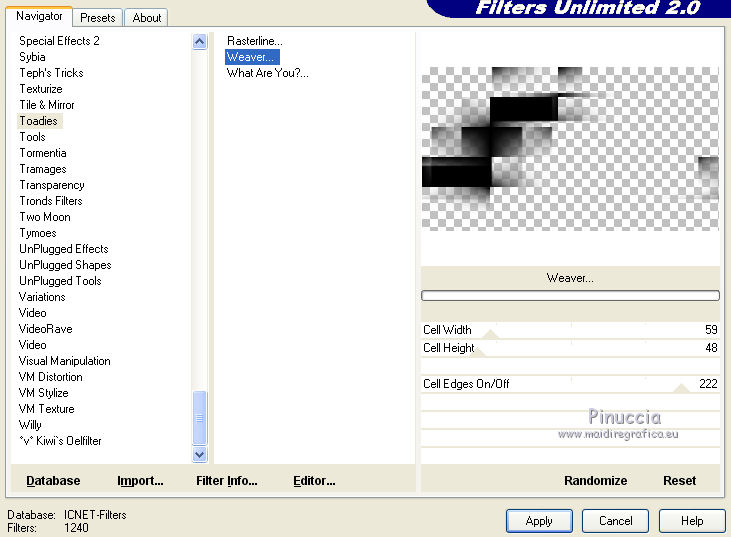
Task: Select the Tramages category
Action: [42, 169]
